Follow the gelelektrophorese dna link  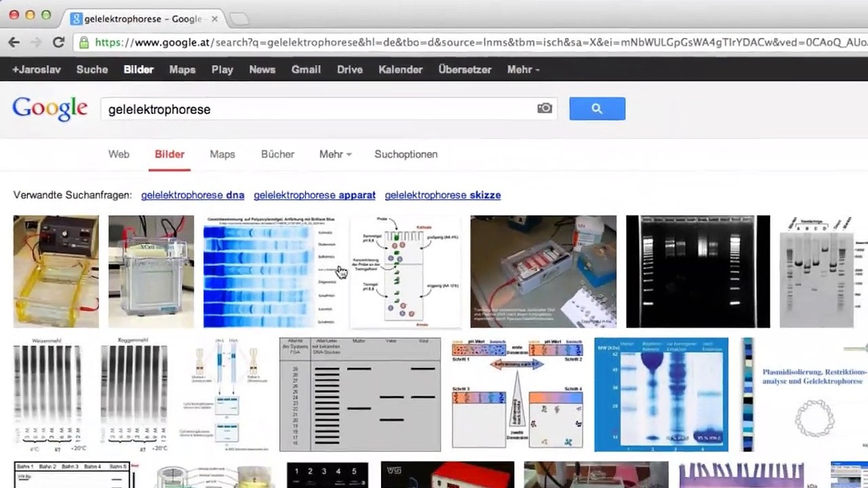[193, 195]
